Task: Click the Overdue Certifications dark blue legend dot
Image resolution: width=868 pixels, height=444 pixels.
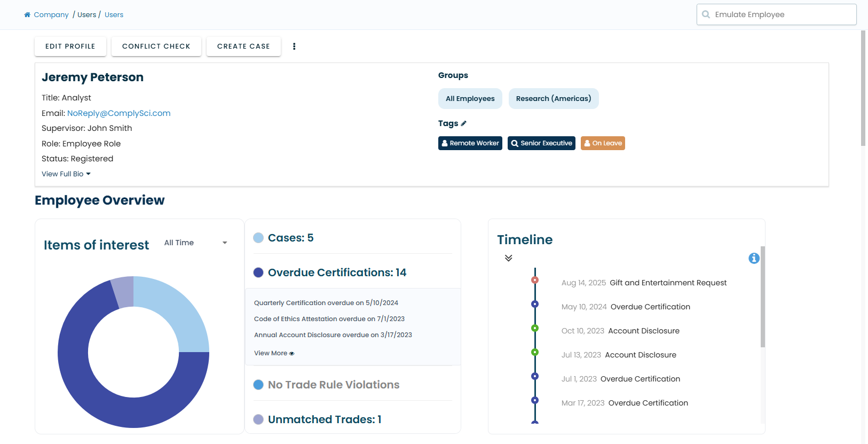Action: pyautogui.click(x=258, y=272)
